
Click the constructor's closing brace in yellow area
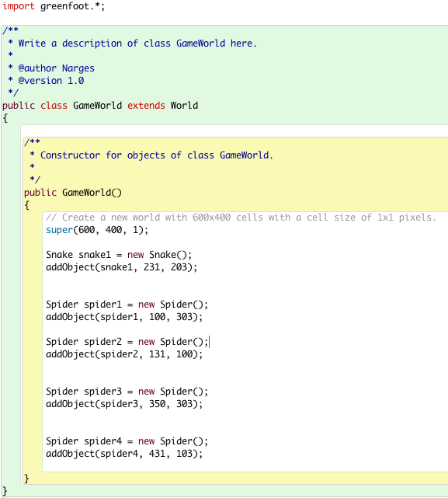coord(26,479)
